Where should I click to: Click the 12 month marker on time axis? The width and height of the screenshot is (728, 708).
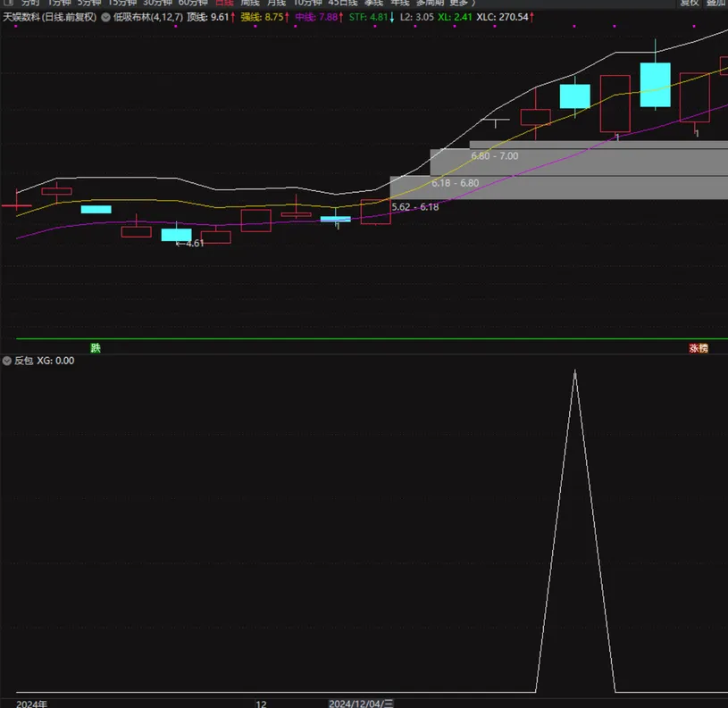pyautogui.click(x=261, y=704)
